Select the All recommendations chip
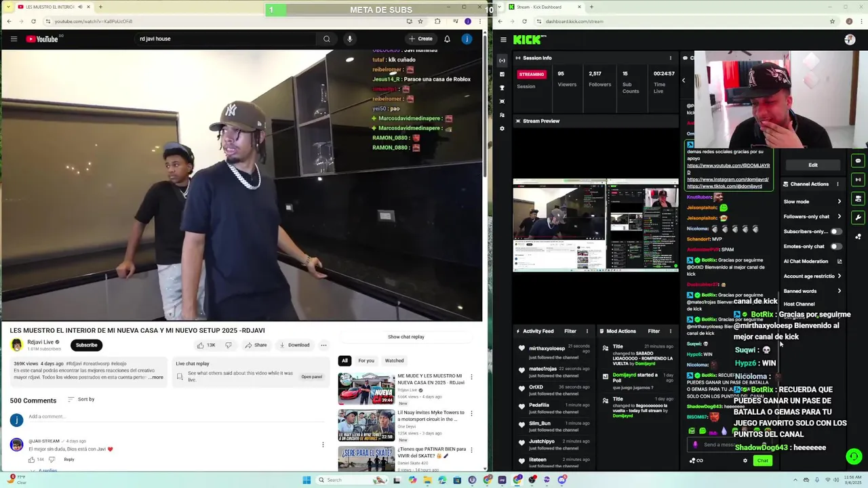 (344, 361)
